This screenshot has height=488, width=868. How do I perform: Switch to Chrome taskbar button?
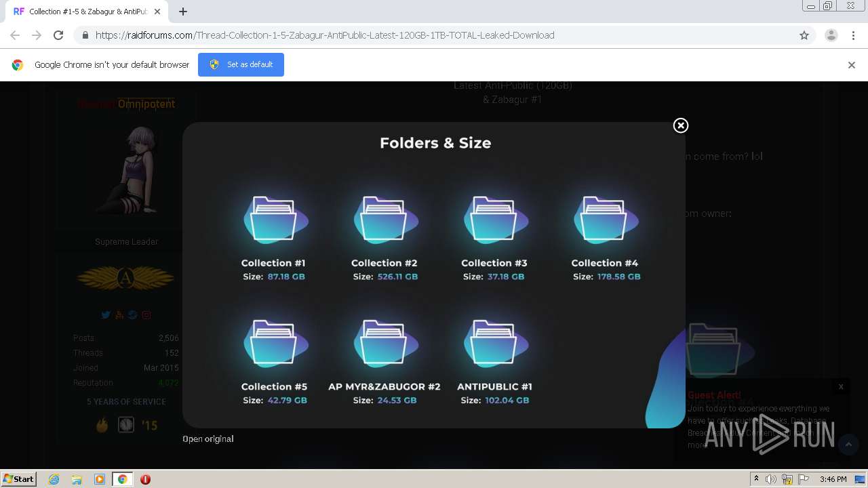click(x=122, y=479)
